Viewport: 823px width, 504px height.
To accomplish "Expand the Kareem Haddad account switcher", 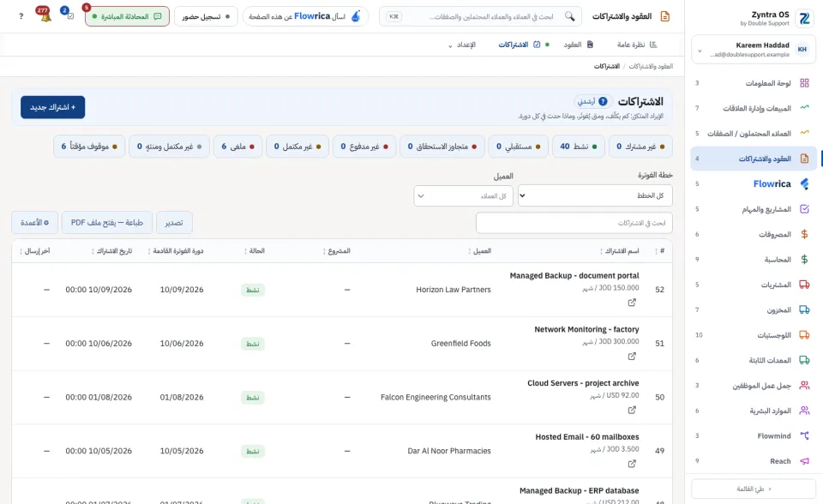I will 754,50.
